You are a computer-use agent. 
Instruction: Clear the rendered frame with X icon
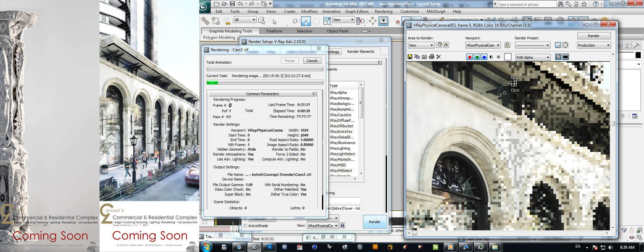tap(439, 57)
